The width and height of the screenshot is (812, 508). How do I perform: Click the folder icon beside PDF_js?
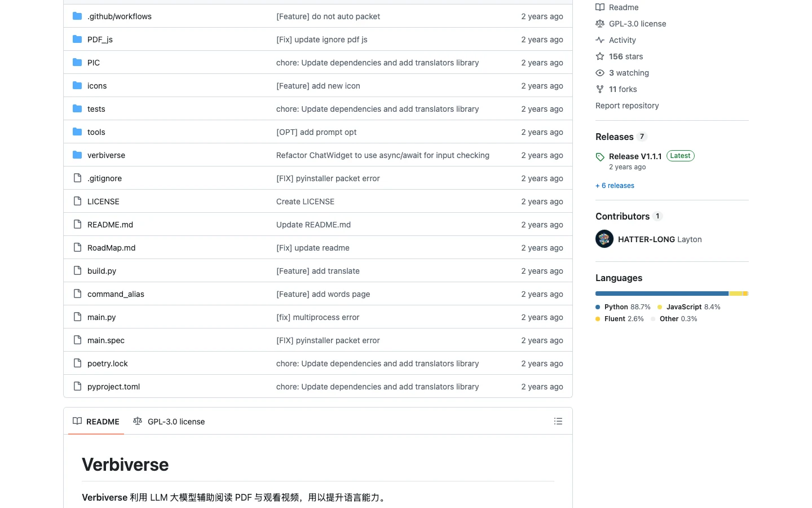77,40
